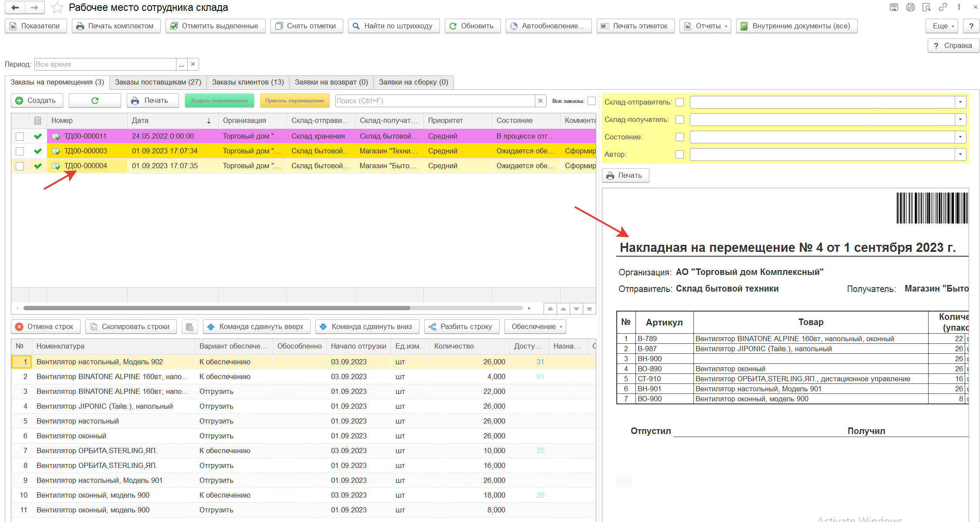Image resolution: width=980 pixels, height=522 pixels.
Task: Click the green Выдать перемещение button
Action: pyautogui.click(x=220, y=101)
